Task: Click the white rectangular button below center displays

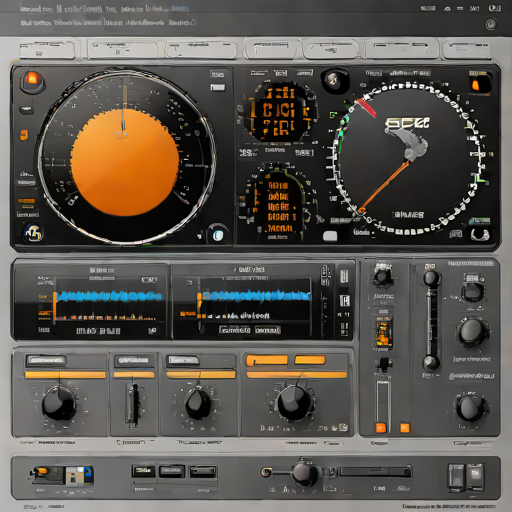Action: pos(330,236)
